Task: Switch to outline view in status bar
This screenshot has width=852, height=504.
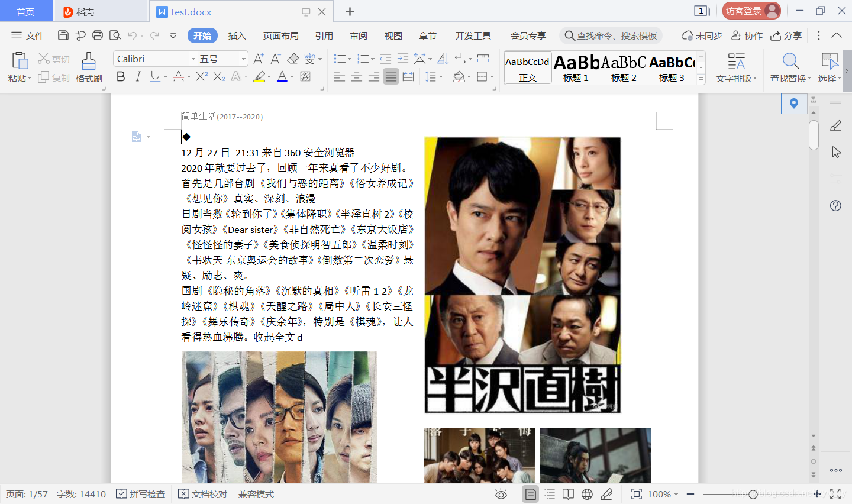Action: [550, 494]
